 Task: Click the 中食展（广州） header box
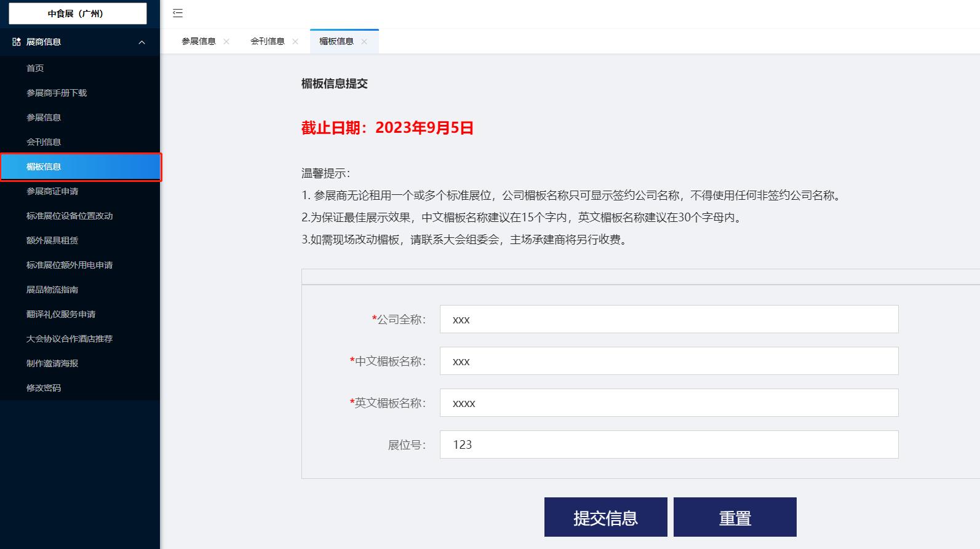(x=78, y=14)
